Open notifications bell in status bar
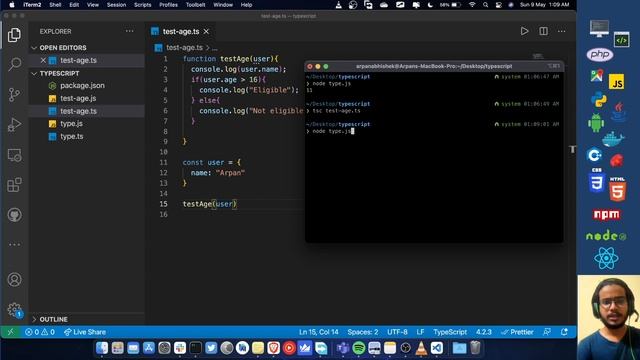This screenshot has width=640, height=360. (x=564, y=332)
